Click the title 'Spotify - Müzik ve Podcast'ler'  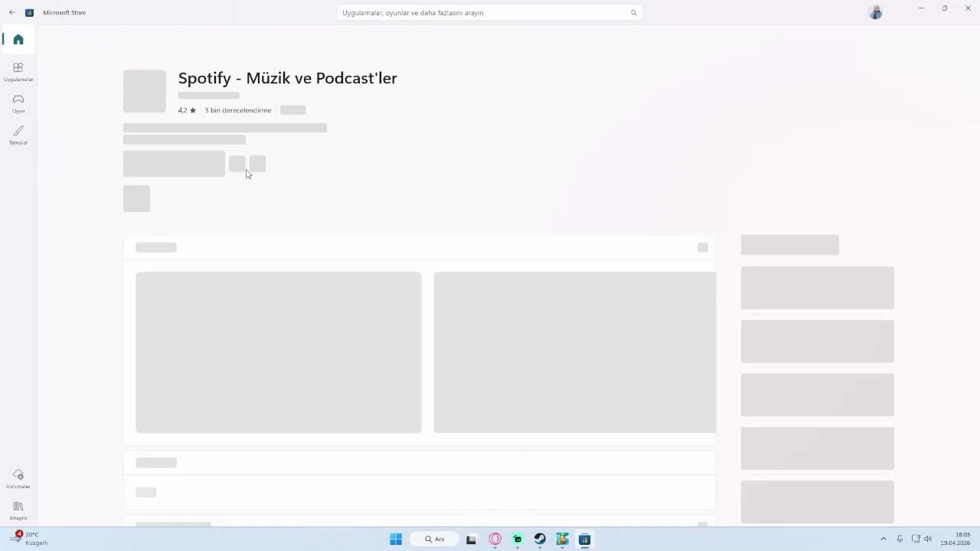[x=288, y=78]
